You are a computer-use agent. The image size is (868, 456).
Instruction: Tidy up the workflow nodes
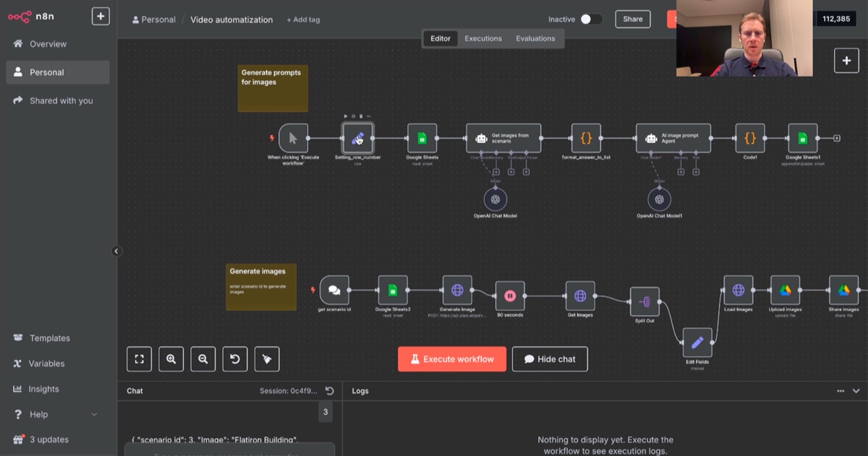[267, 359]
